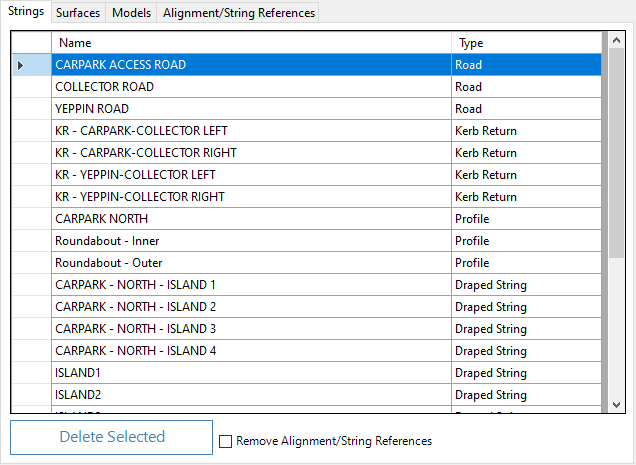Select the Strings tab
The height and width of the screenshot is (465, 636).
pos(25,12)
